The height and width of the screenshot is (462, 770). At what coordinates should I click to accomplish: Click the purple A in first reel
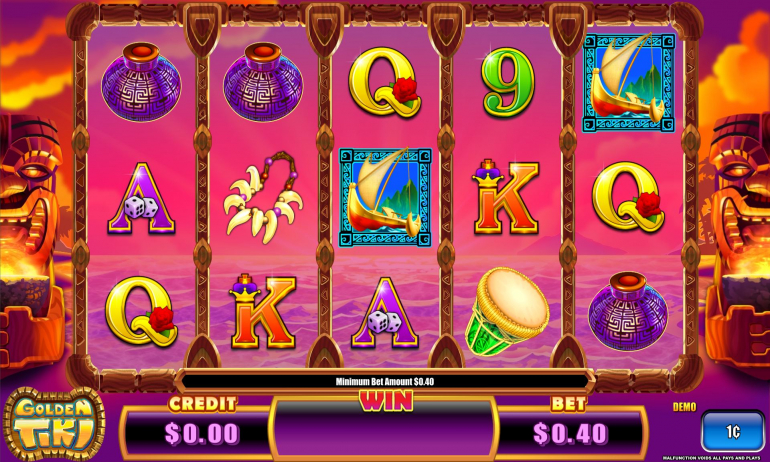point(141,199)
